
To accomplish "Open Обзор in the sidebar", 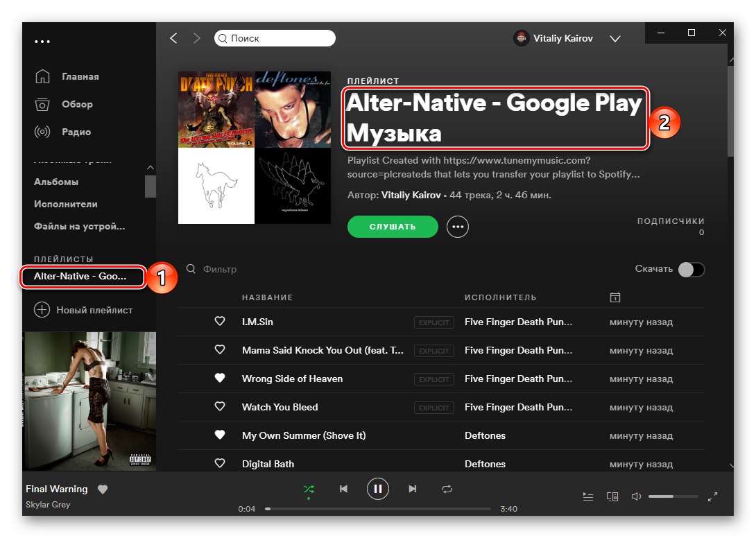I will (77, 104).
